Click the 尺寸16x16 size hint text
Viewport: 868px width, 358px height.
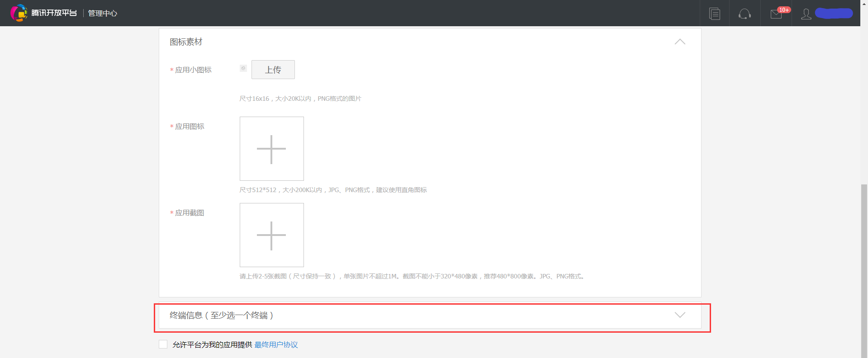[x=300, y=99]
